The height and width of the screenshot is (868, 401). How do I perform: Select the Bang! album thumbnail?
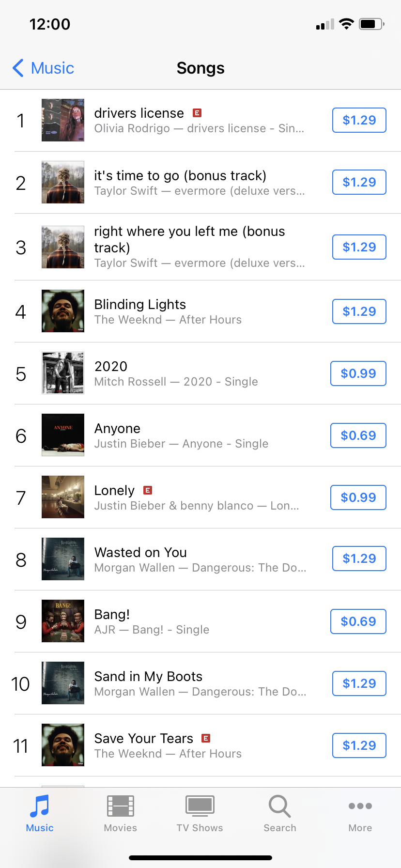click(63, 621)
